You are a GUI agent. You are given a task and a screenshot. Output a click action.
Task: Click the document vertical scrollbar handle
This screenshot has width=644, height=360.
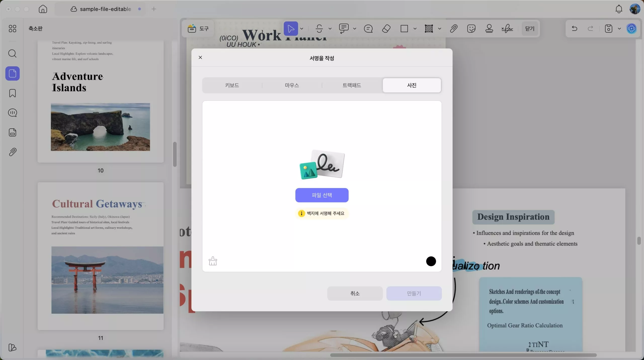(639, 241)
